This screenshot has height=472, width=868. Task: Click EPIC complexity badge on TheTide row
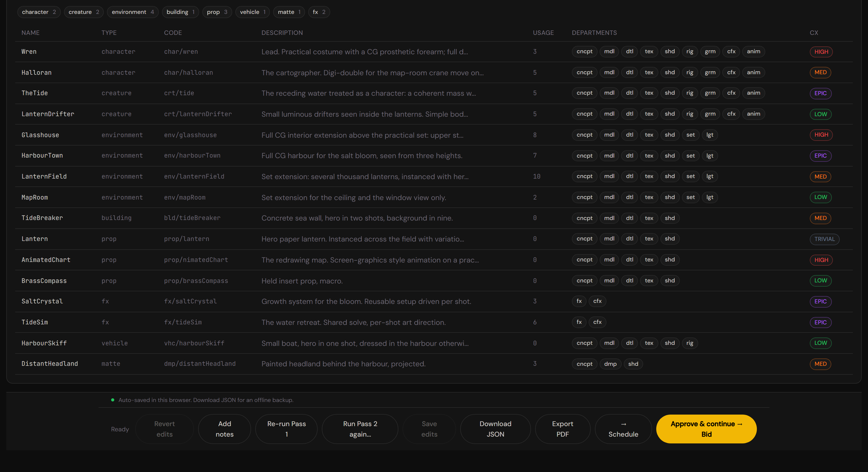pyautogui.click(x=821, y=93)
